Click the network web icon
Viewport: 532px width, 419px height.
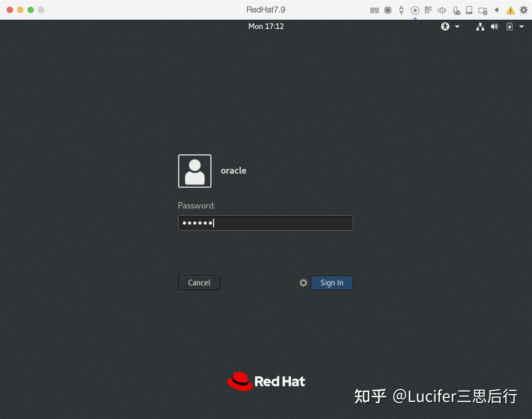tap(428, 10)
